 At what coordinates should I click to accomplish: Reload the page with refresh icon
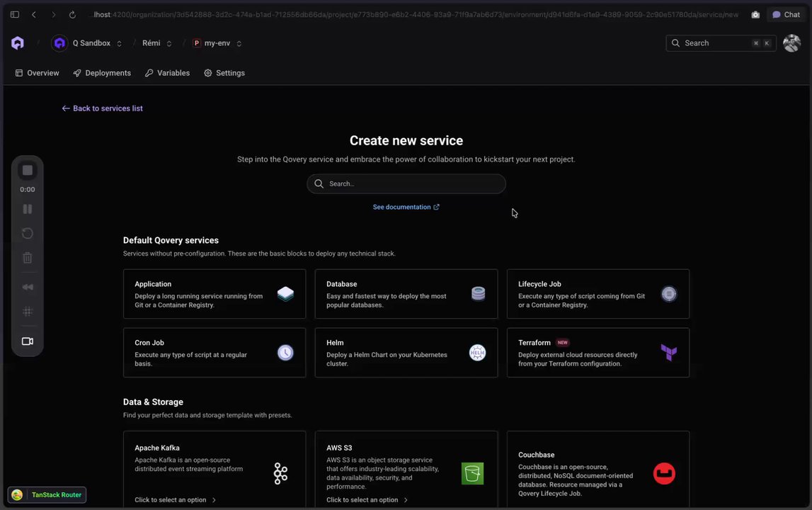pos(72,14)
